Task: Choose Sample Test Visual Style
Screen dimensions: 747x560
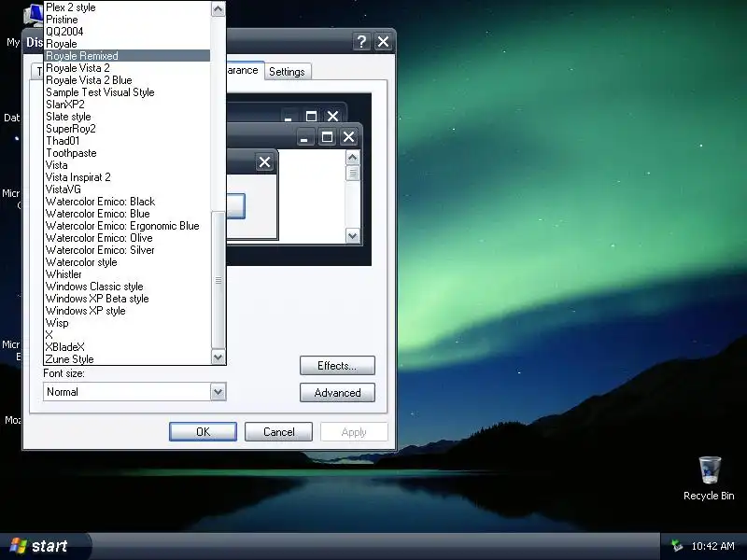Action: coord(127,92)
